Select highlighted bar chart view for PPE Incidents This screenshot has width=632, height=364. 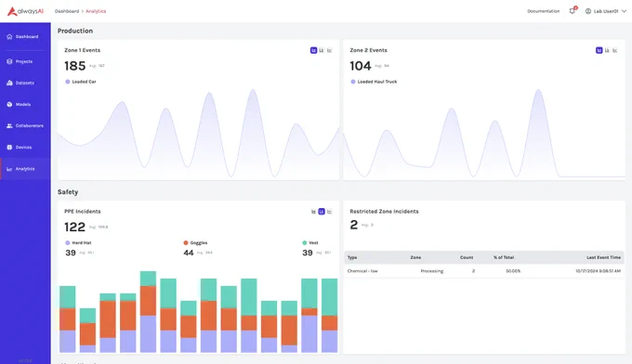[322, 212]
